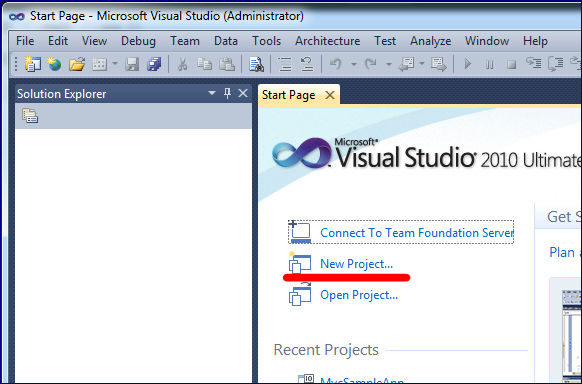
Task: Close the Solution Explorer panel
Action: [243, 93]
